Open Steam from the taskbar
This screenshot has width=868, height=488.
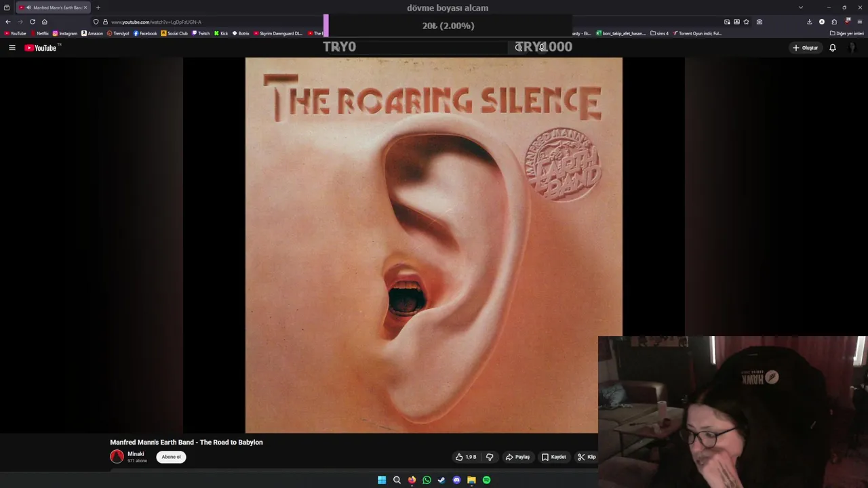coord(441,480)
